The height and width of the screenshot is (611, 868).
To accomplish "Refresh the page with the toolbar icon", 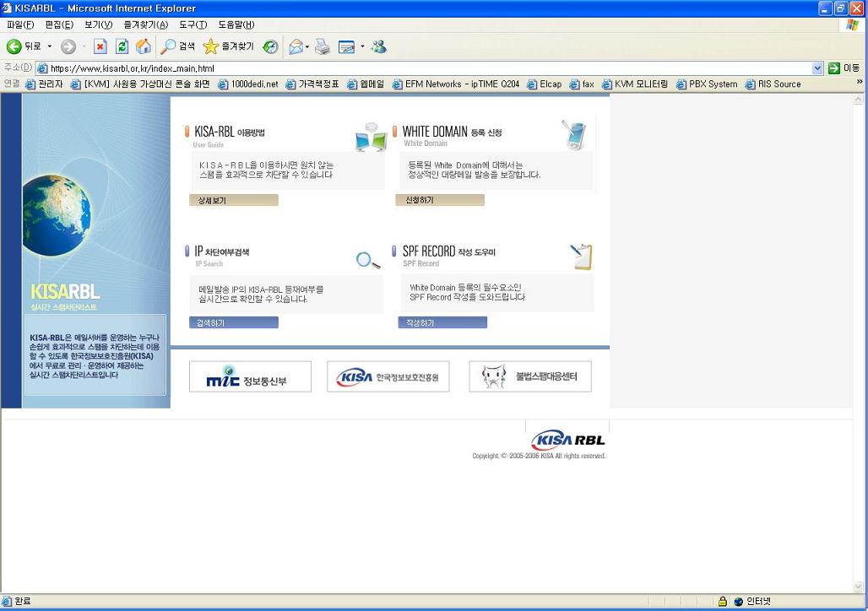I will point(122,47).
